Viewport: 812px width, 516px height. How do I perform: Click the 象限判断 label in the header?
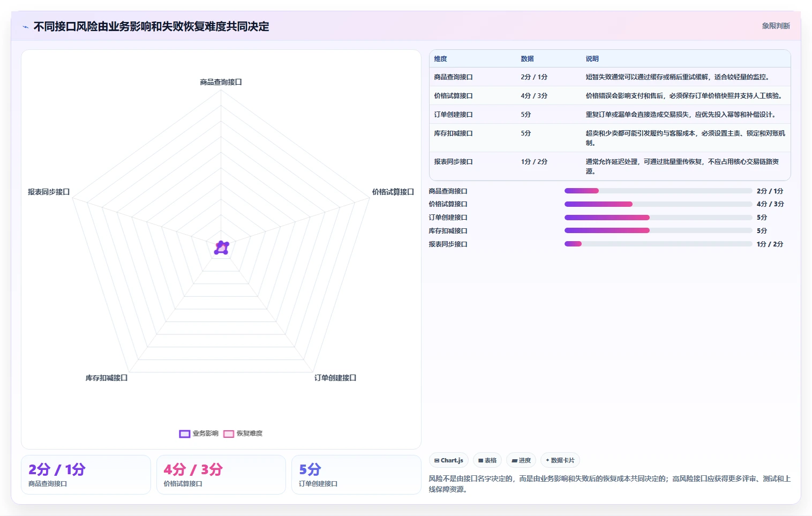(776, 26)
